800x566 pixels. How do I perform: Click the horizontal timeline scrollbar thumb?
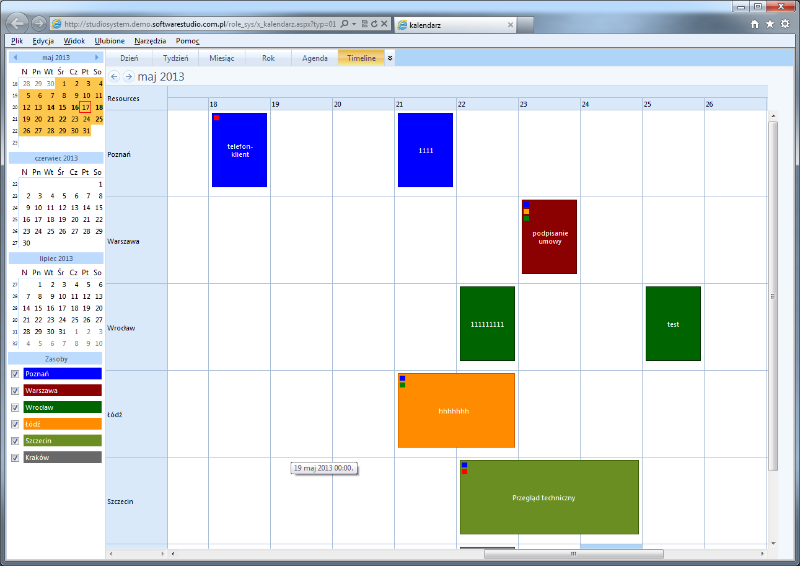point(573,554)
